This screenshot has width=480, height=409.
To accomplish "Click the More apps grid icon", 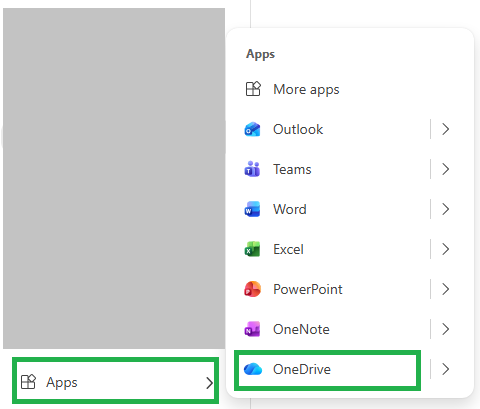I will 253,89.
